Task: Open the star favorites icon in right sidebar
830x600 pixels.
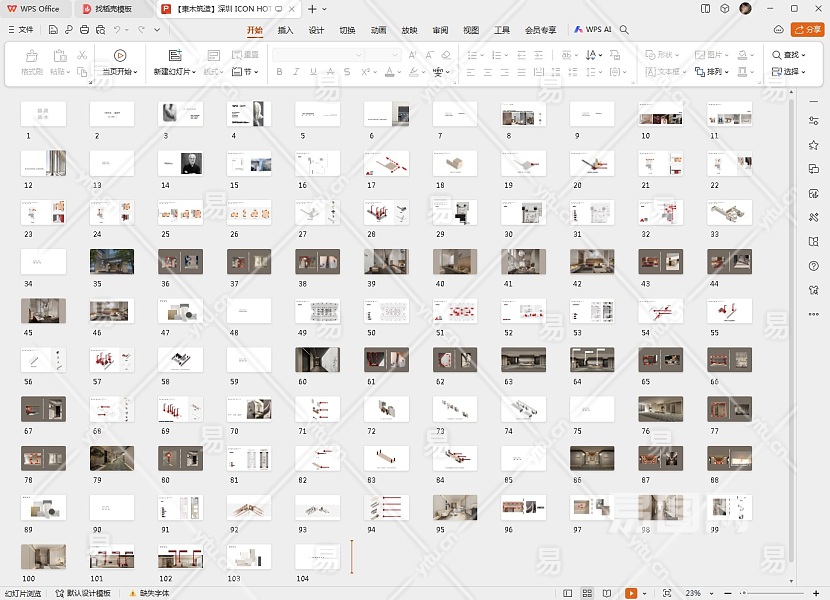Action: 813,145
